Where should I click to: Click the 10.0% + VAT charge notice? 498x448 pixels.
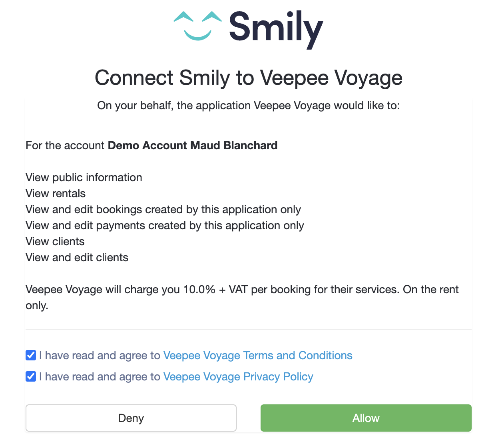(x=242, y=297)
